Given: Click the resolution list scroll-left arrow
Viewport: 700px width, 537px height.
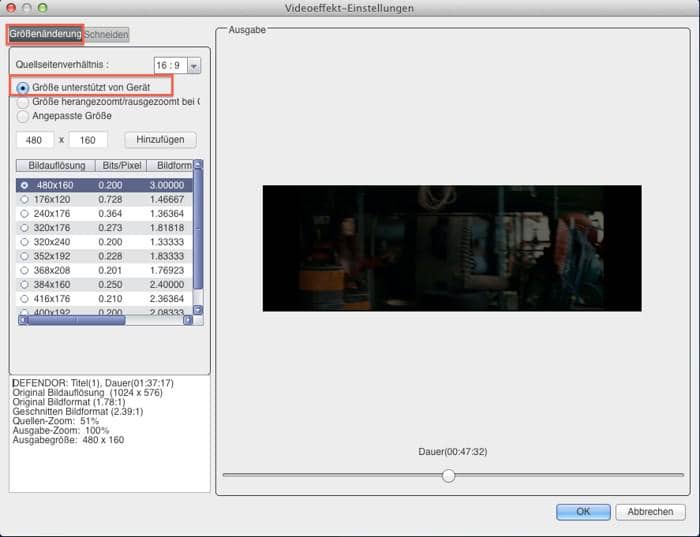Looking at the screenshot, I should click(x=23, y=320).
